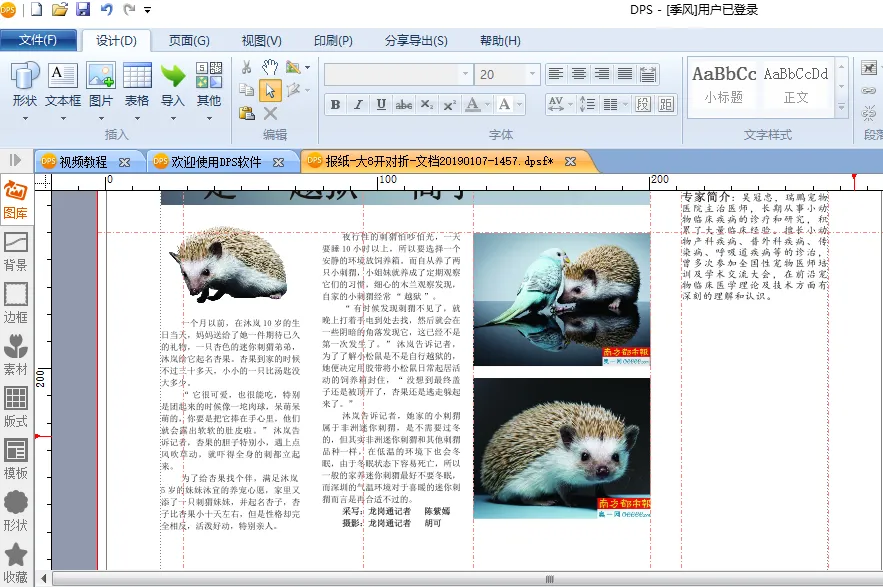Open the 视频教程 document tab
The height and width of the screenshot is (587, 883).
[x=82, y=161]
